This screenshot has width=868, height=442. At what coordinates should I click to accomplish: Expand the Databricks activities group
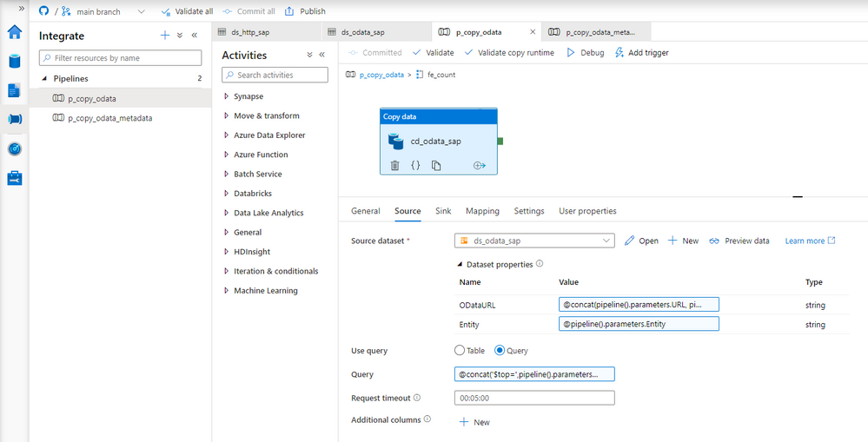coord(227,194)
